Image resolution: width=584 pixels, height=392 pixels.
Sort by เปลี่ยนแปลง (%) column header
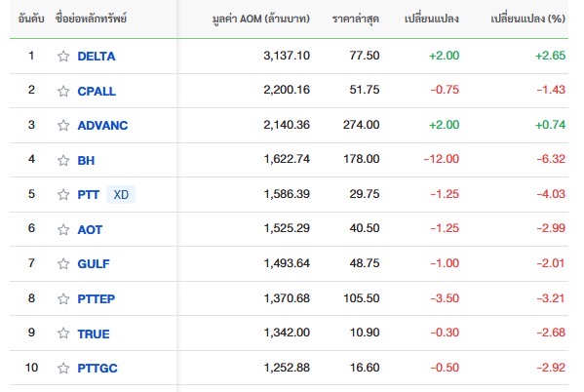click(x=527, y=19)
